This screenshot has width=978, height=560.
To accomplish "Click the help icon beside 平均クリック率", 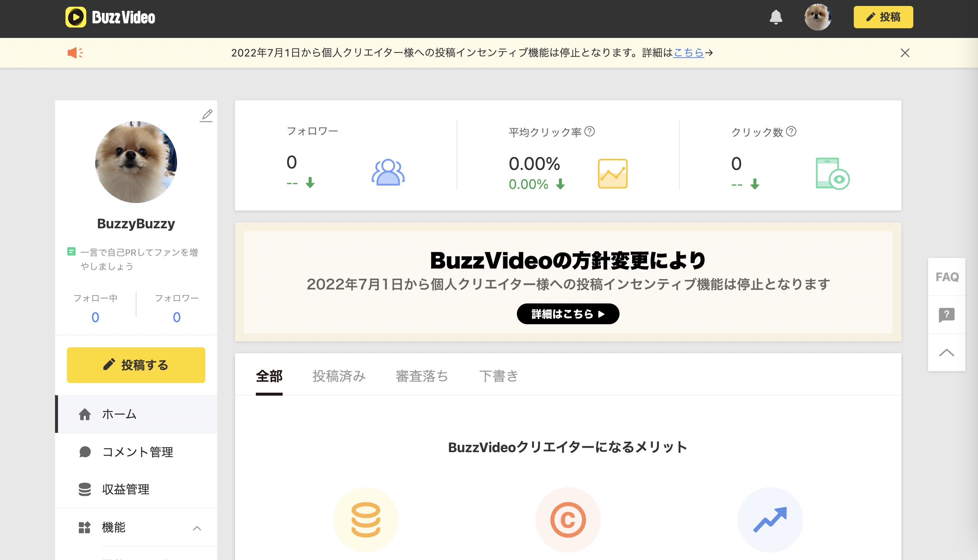I will (x=589, y=132).
